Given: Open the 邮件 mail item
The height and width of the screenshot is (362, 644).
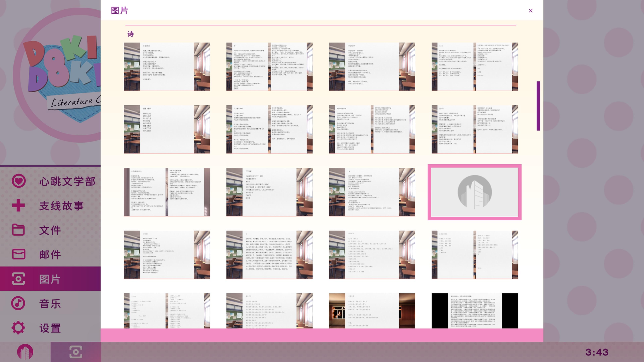Looking at the screenshot, I should point(50,254).
